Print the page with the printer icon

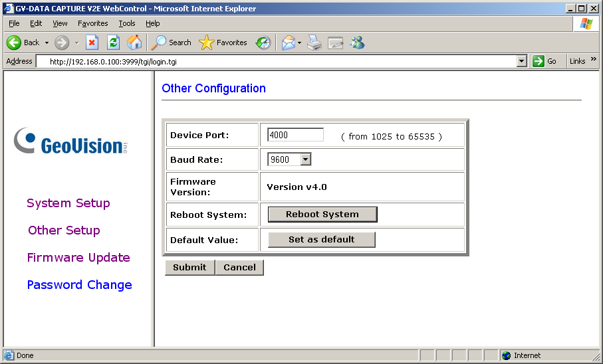click(x=314, y=43)
